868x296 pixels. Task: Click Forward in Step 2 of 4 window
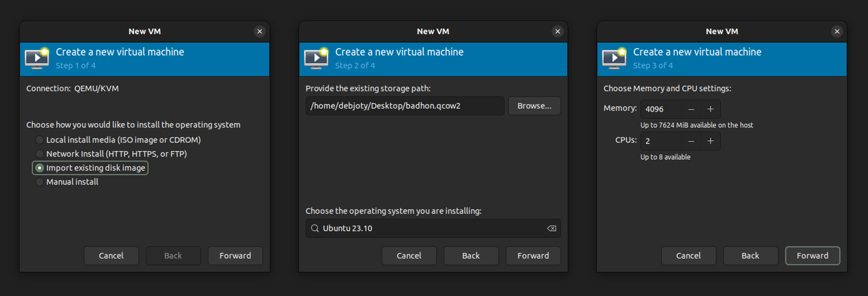pyautogui.click(x=533, y=256)
